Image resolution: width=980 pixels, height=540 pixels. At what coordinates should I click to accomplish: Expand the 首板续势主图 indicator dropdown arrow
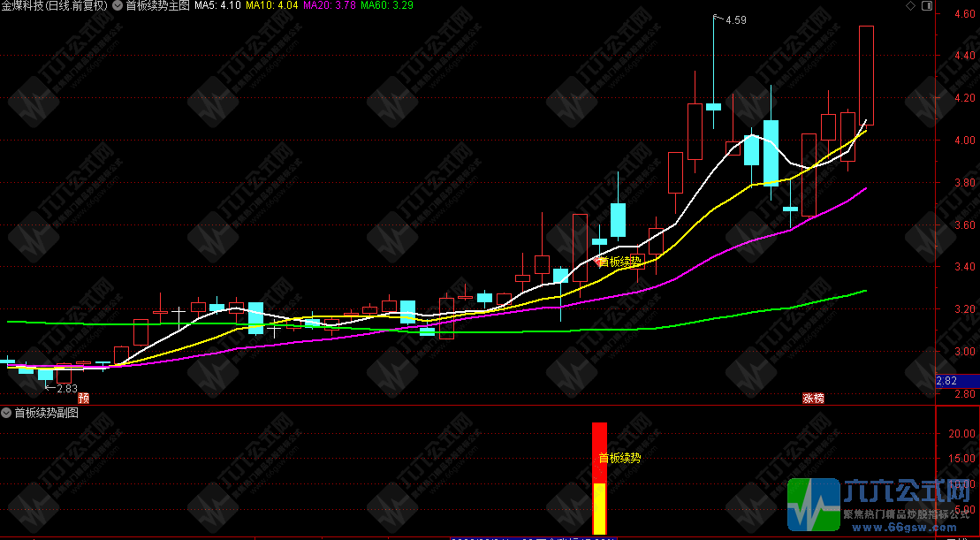pyautogui.click(x=118, y=5)
